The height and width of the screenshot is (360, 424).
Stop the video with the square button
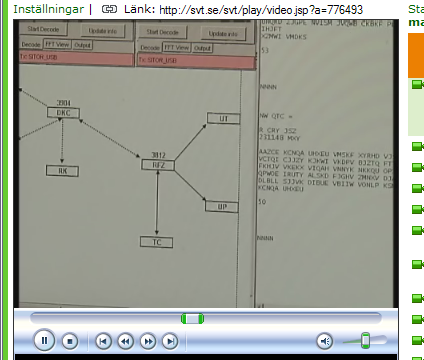(70, 341)
